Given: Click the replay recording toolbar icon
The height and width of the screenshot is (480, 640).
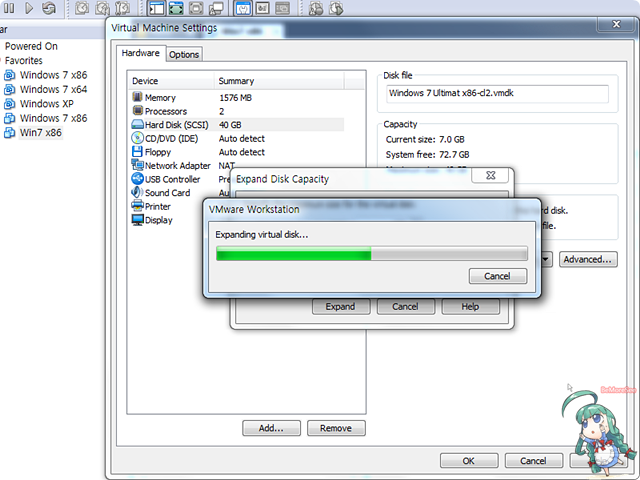Looking at the screenshot, I should point(336,8).
